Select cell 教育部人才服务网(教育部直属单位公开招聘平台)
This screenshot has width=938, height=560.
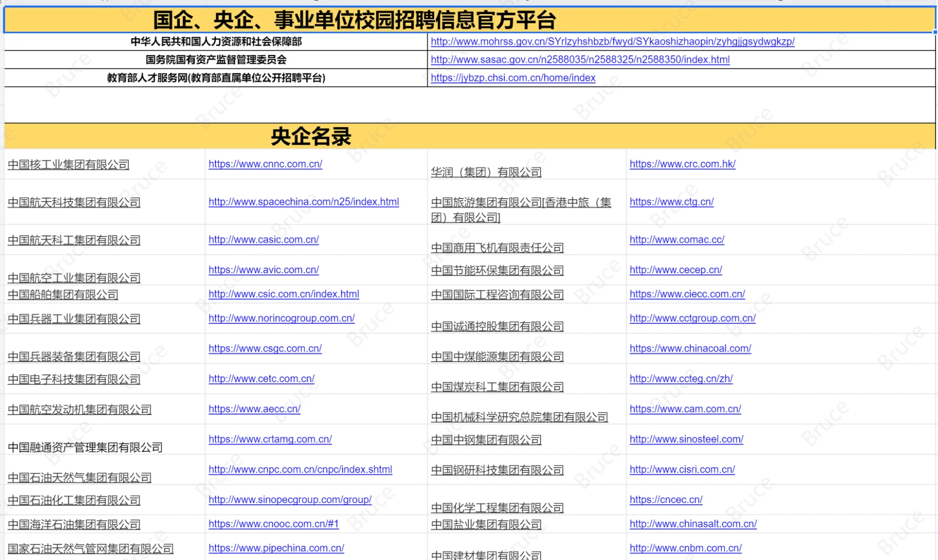click(216, 78)
